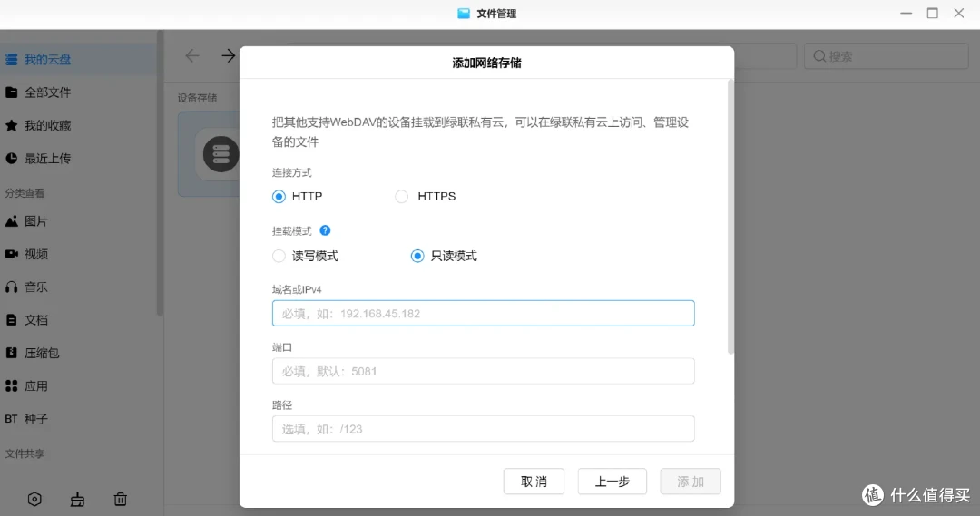The width and height of the screenshot is (980, 516).
Task: Maximize the 文件管理 window
Action: [x=933, y=13]
